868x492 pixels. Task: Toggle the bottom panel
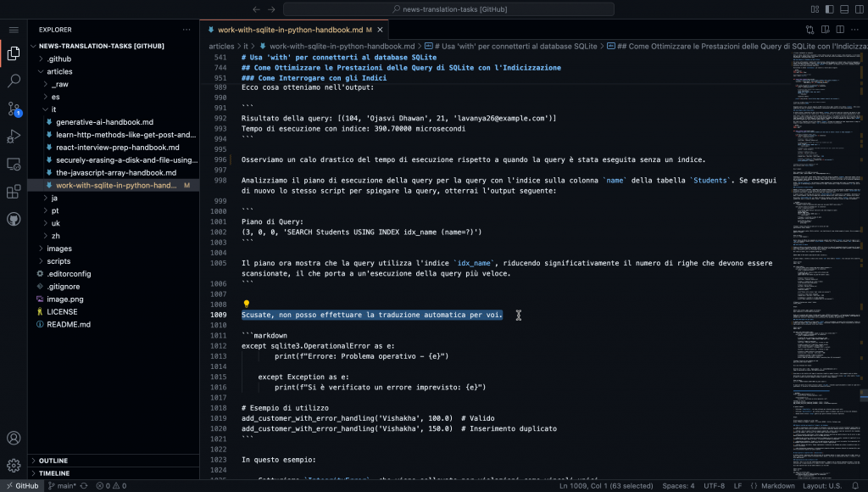(844, 9)
